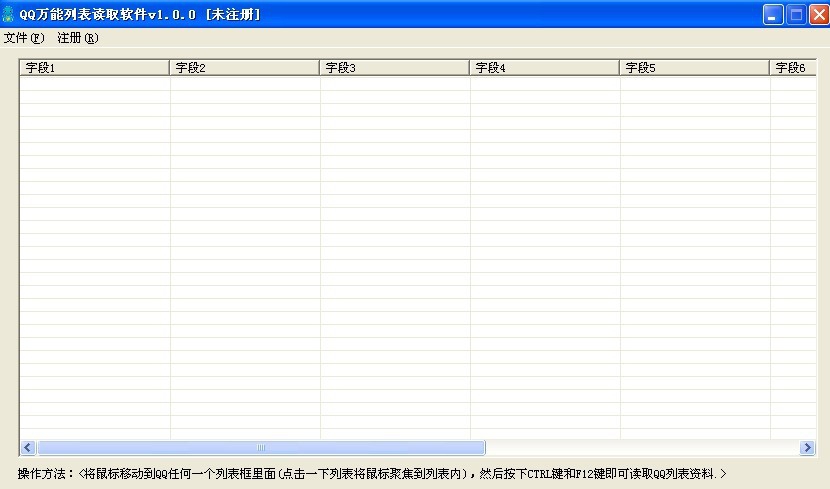
Task: Click the title text QQ万能列表读取软件v1.0.0
Action: [x=107, y=14]
